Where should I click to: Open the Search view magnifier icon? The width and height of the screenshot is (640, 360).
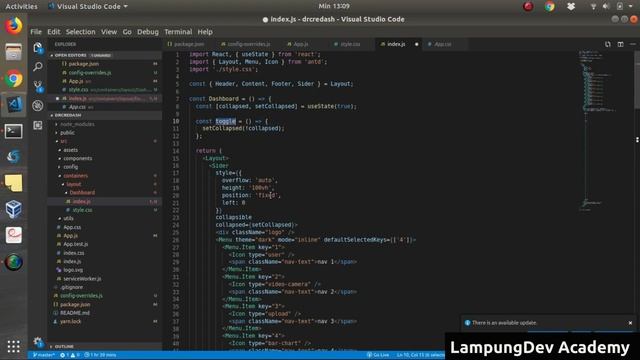coord(38,67)
